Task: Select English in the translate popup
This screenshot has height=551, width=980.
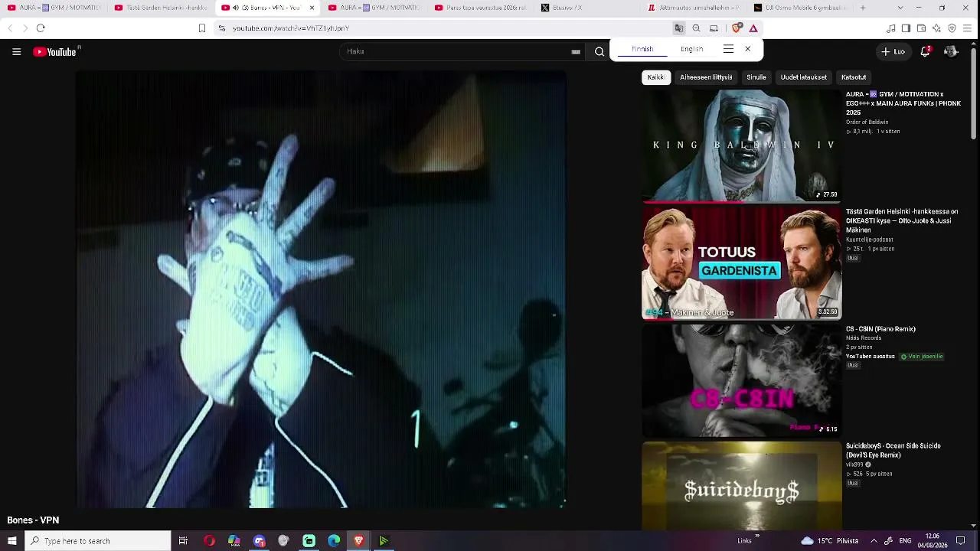Action: 691,49
